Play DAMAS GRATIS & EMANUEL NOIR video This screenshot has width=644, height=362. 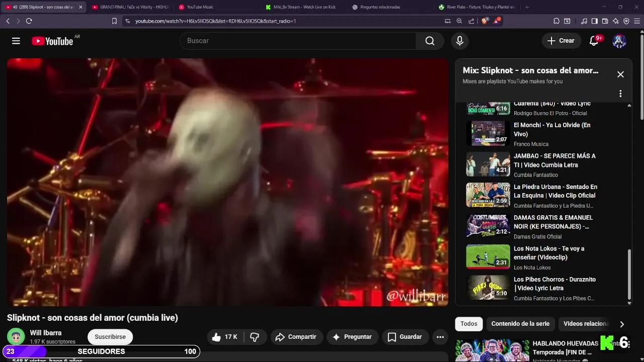pos(544,227)
